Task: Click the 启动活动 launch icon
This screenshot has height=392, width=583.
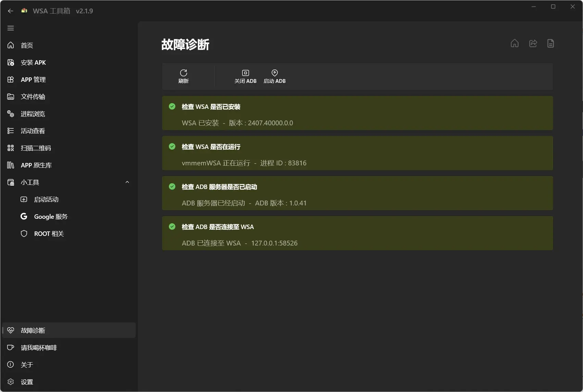Action: pos(24,199)
